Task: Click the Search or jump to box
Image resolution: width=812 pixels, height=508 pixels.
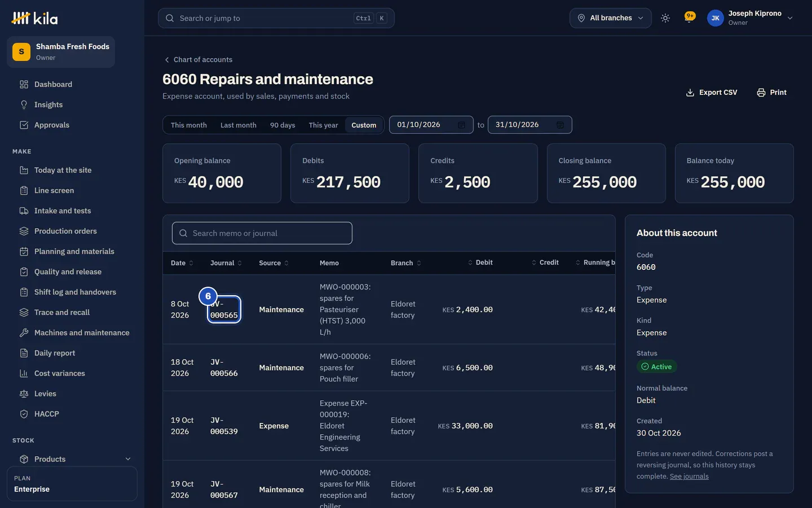Action: point(276,18)
